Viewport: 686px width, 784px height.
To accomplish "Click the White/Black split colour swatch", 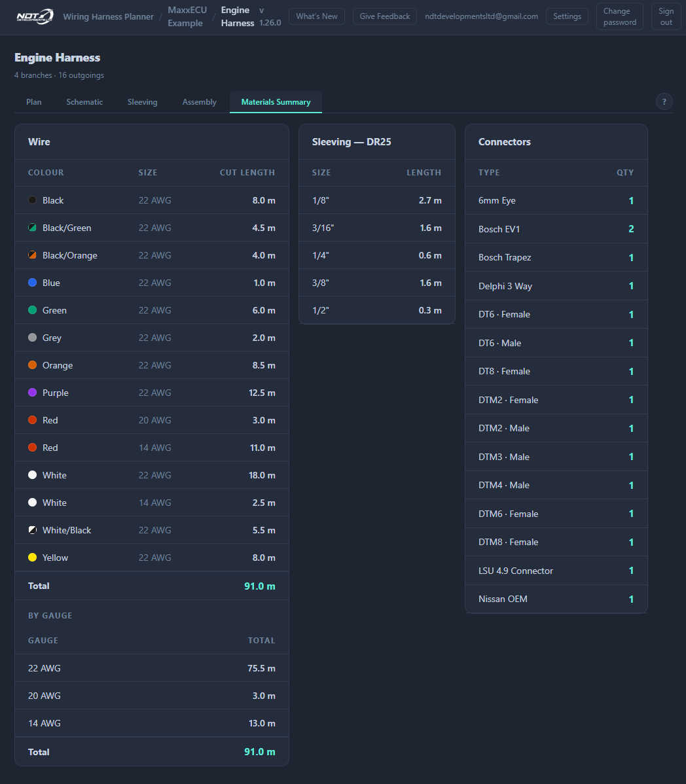I will pos(33,530).
